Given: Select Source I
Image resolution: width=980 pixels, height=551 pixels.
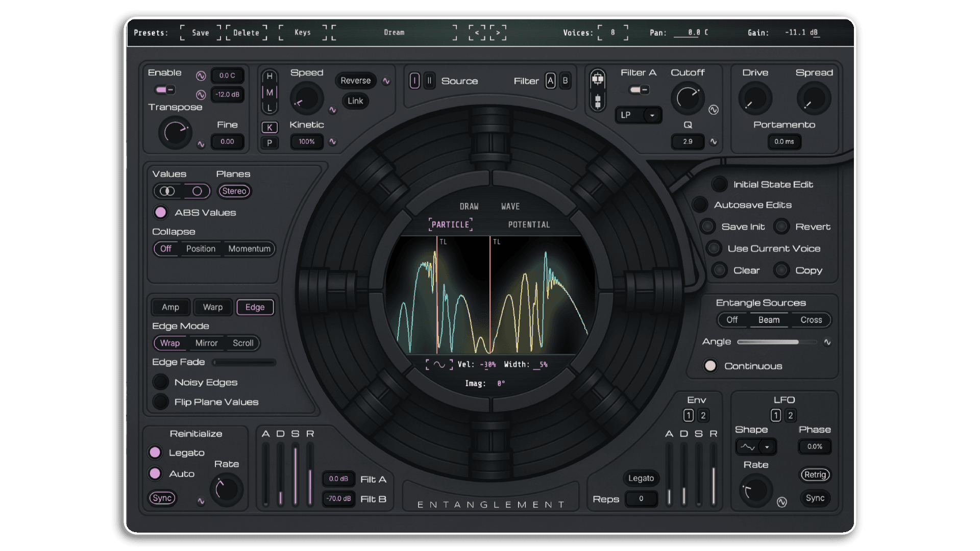Looking at the screenshot, I should (414, 81).
